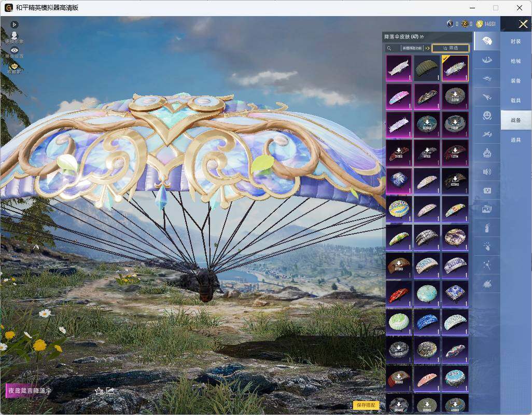The width and height of the screenshot is (532, 415).
Task: Select the solid red parachute thumbnail
Action: click(x=399, y=293)
